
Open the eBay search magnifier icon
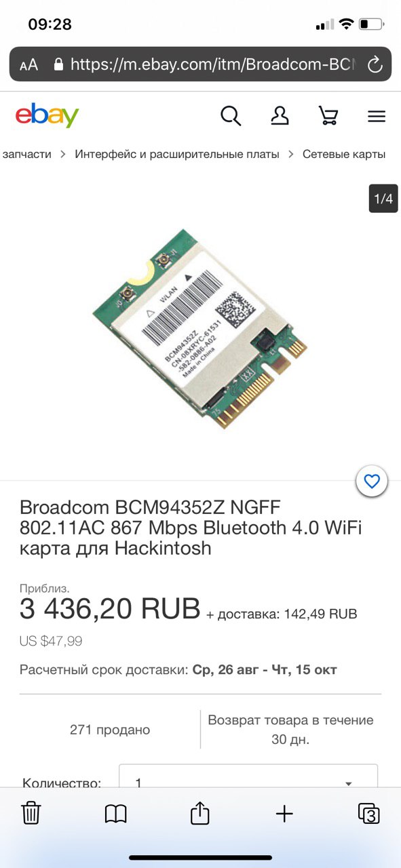[231, 116]
